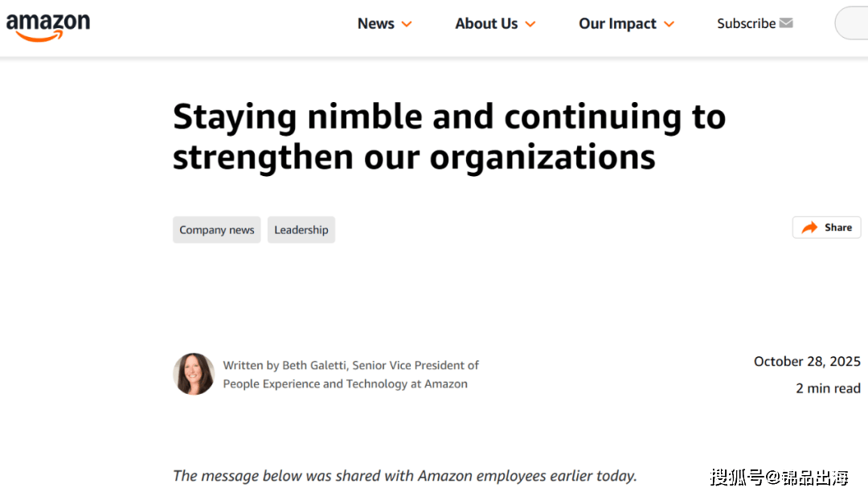Click the Share button label
Image resolution: width=868 pixels, height=496 pixels.
838,228
